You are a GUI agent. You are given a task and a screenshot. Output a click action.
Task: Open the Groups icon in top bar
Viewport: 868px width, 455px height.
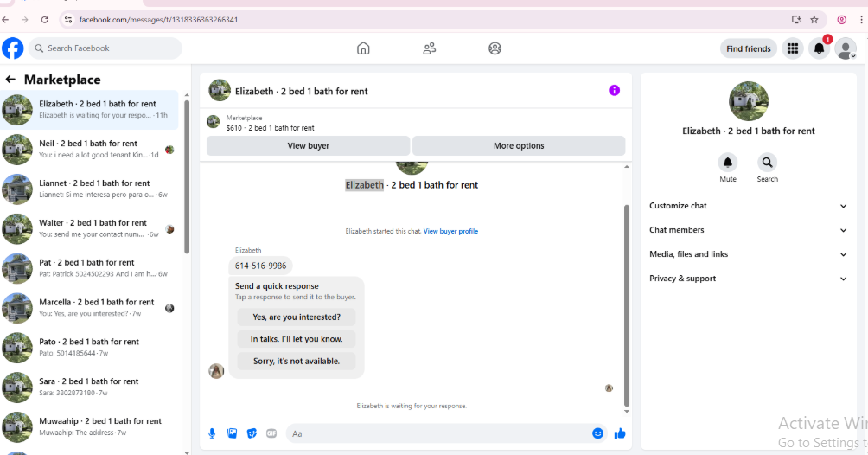coord(495,48)
